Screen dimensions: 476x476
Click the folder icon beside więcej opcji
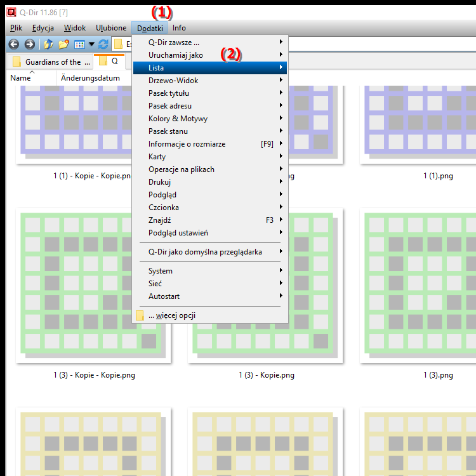click(140, 315)
